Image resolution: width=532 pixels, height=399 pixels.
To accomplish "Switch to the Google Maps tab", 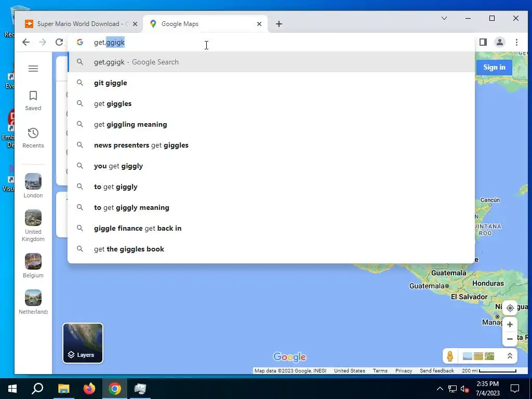I will coord(205,24).
